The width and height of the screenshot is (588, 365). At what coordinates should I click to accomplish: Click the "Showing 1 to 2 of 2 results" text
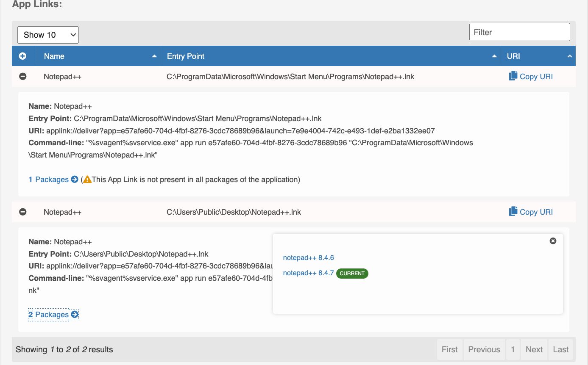64,349
